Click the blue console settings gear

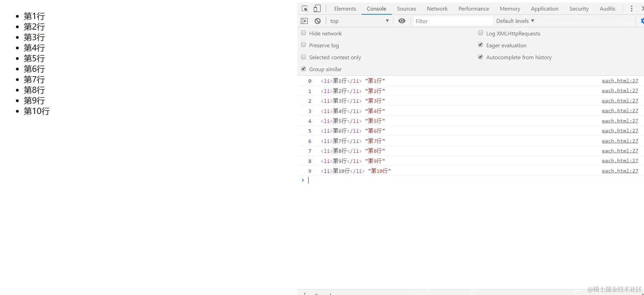(x=642, y=21)
